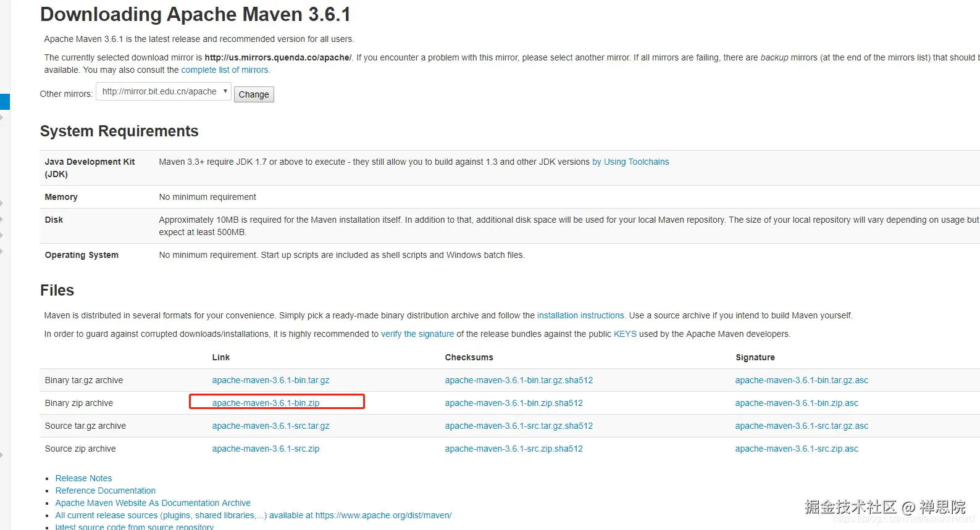Open apache-maven-3.6.1-src.zip.asc signature
980x530 pixels.
click(797, 449)
